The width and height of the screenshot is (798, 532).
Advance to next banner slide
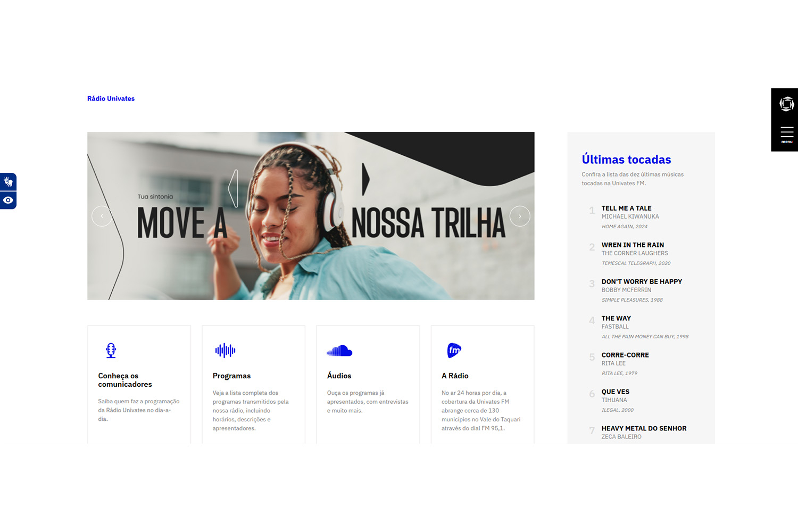point(520,216)
